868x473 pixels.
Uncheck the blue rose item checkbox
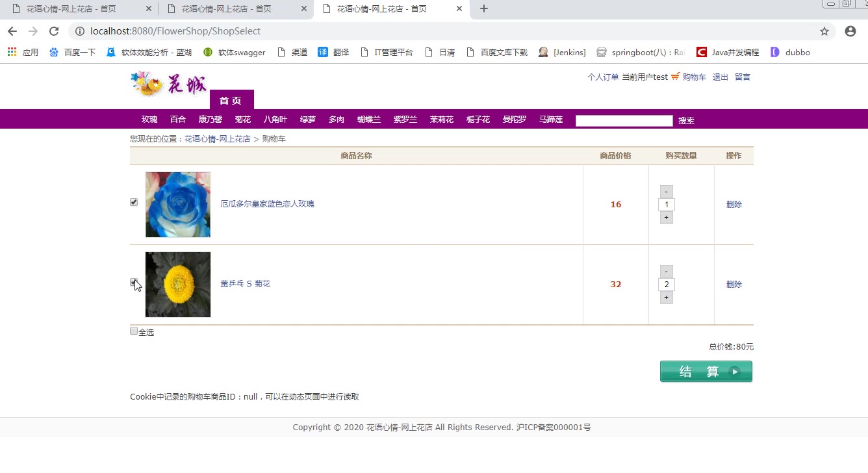click(x=134, y=202)
